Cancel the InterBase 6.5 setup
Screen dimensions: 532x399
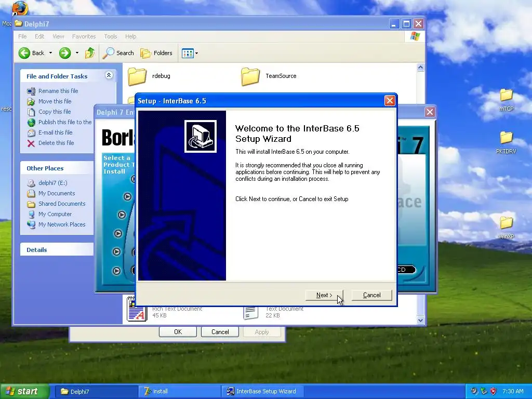[371, 295]
